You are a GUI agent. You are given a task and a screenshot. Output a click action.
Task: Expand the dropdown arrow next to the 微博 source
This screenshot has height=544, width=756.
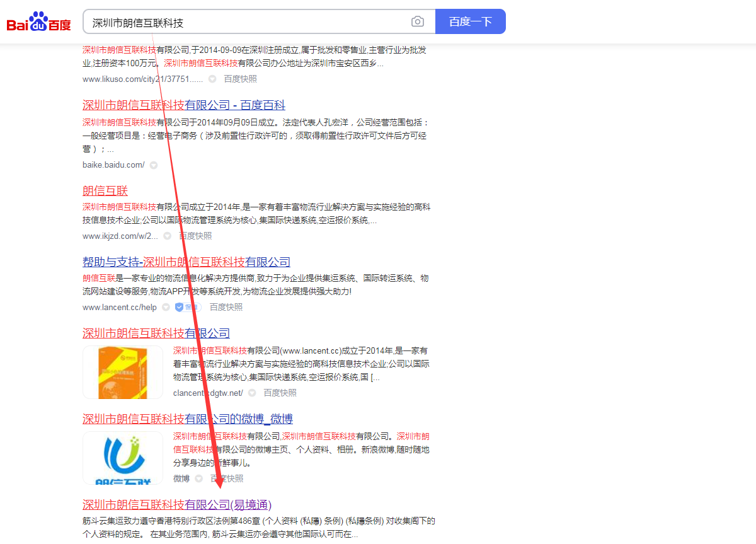tap(198, 478)
